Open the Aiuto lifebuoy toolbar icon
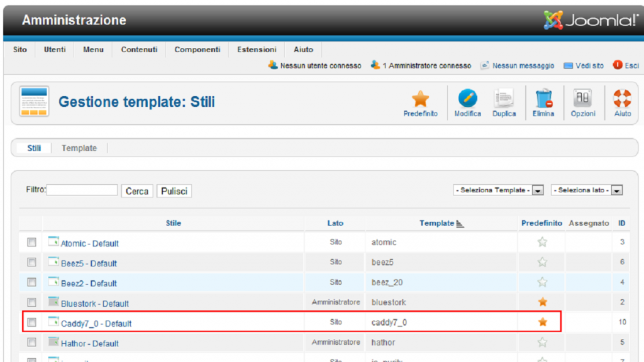This screenshot has width=644, height=362. pos(622,99)
